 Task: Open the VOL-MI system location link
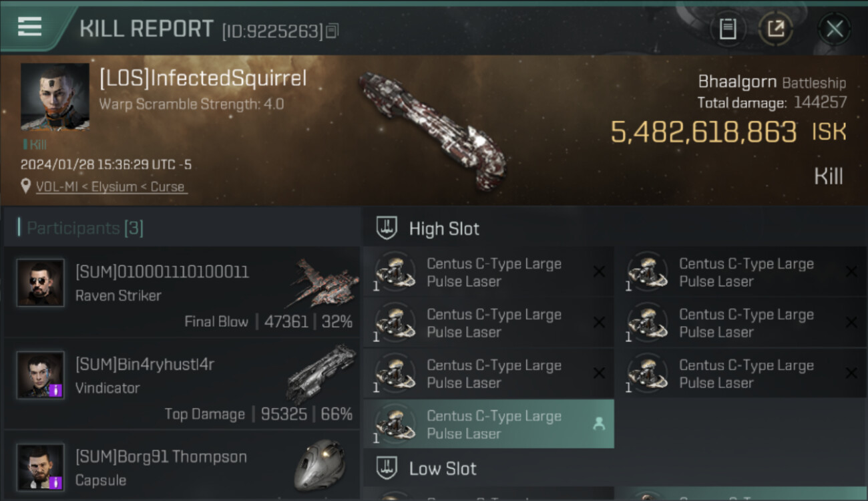point(110,187)
